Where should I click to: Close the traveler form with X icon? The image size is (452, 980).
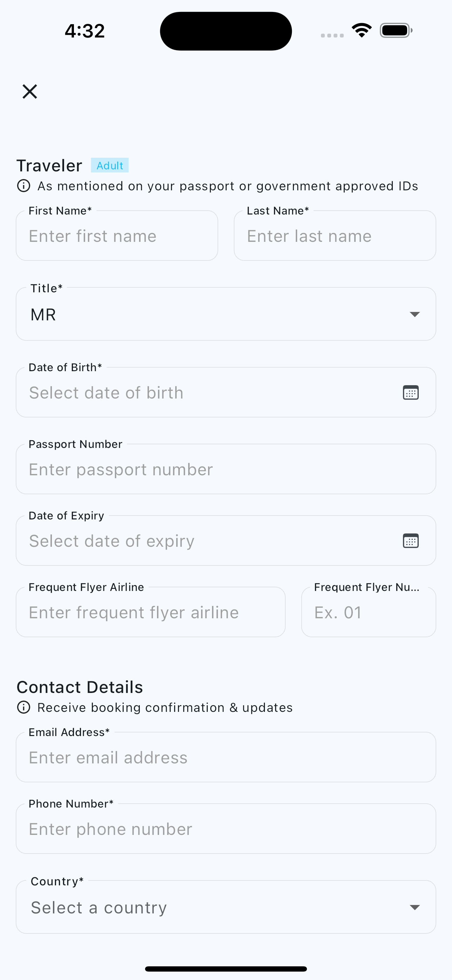30,92
